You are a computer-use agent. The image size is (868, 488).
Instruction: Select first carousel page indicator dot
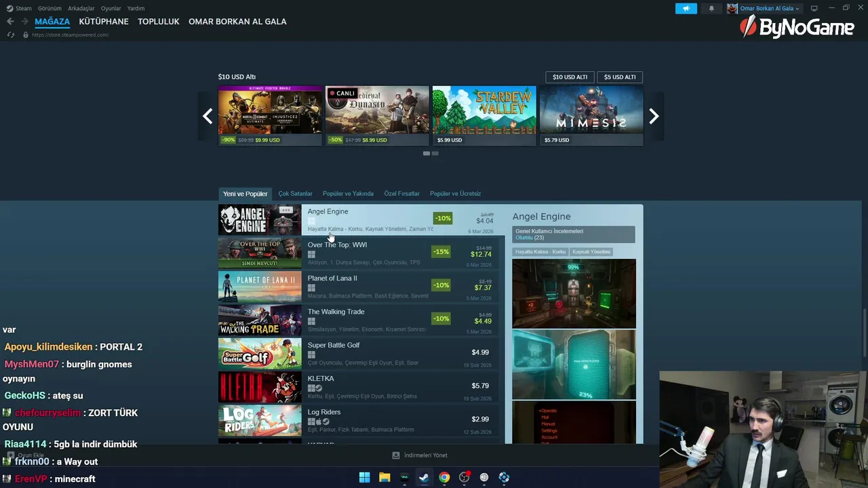tap(427, 154)
